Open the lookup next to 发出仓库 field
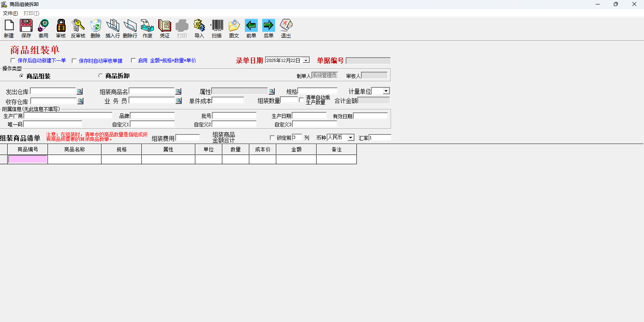 (x=80, y=91)
